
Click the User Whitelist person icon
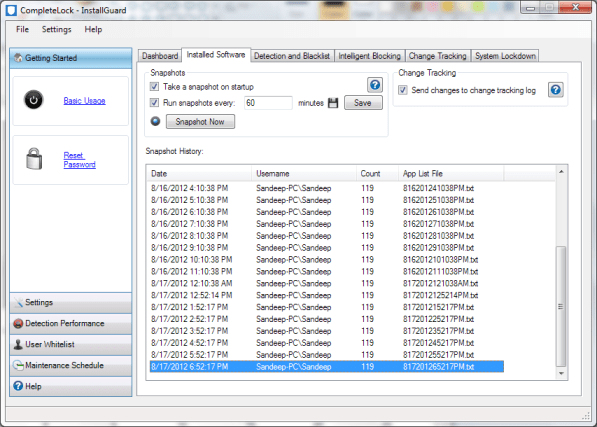(18, 344)
